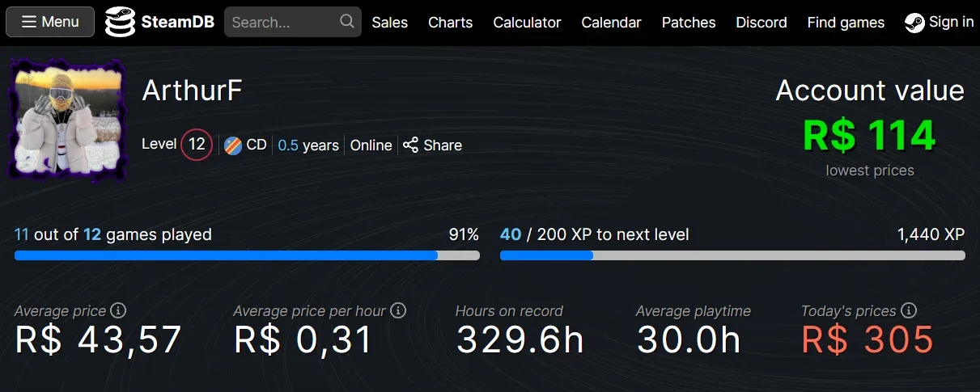Image resolution: width=980 pixels, height=392 pixels.
Task: Click the games played progress bar
Action: click(247, 255)
